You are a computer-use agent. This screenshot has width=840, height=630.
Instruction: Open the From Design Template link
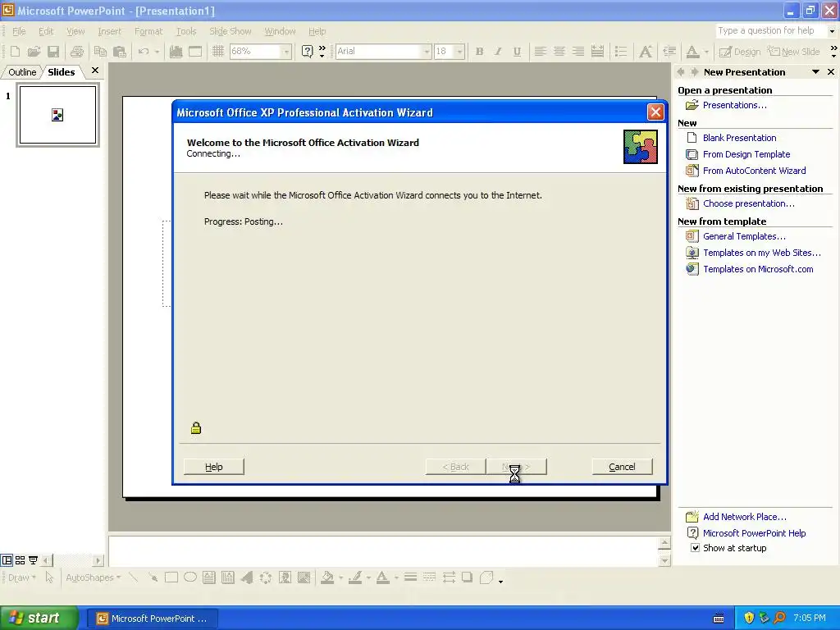coord(746,154)
